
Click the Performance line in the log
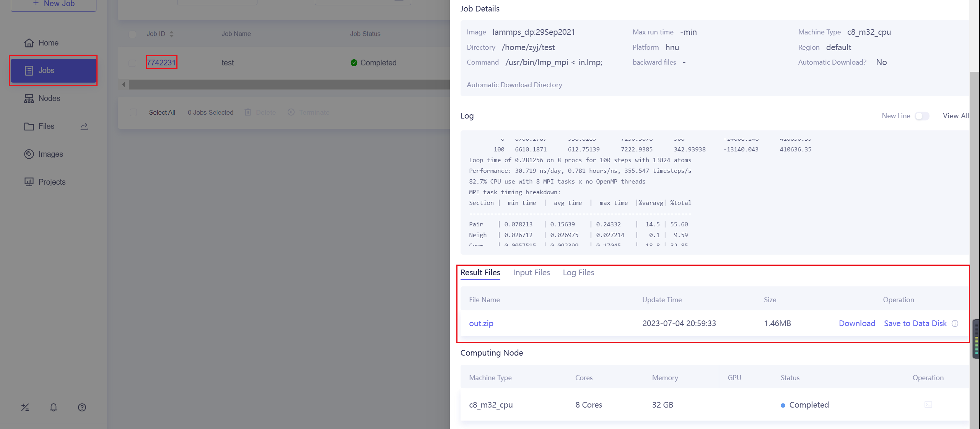coord(580,171)
